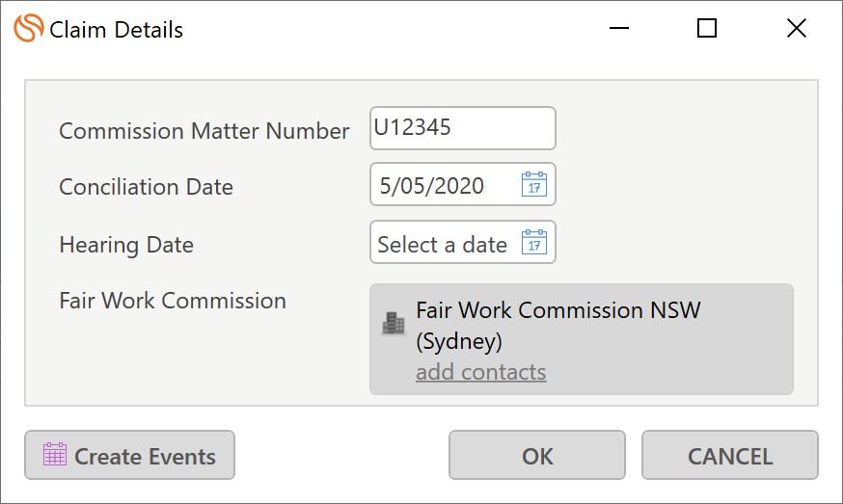Screen dimensions: 843x504
Task: Click the 'Select a date' Hearing Date field
Action: click(462, 242)
